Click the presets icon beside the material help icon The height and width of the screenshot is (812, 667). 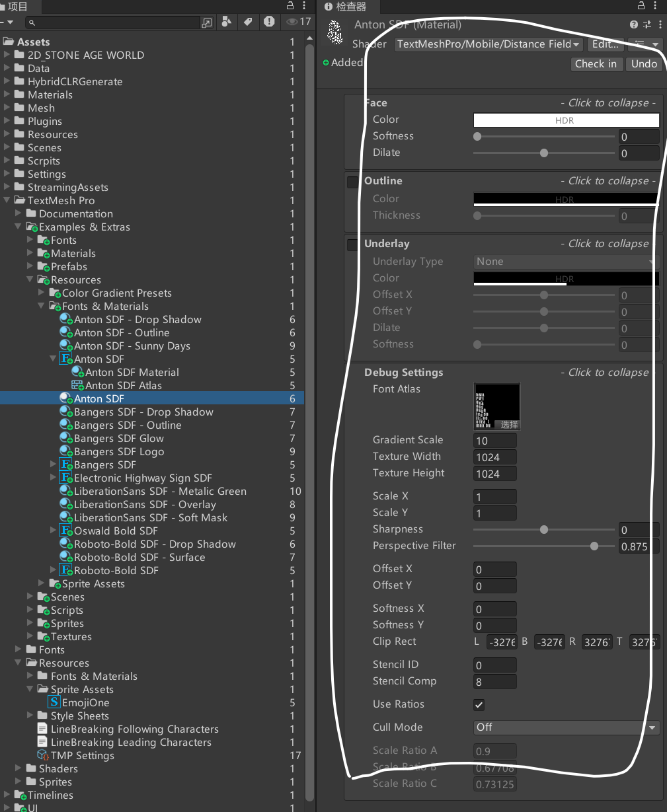coord(647,24)
